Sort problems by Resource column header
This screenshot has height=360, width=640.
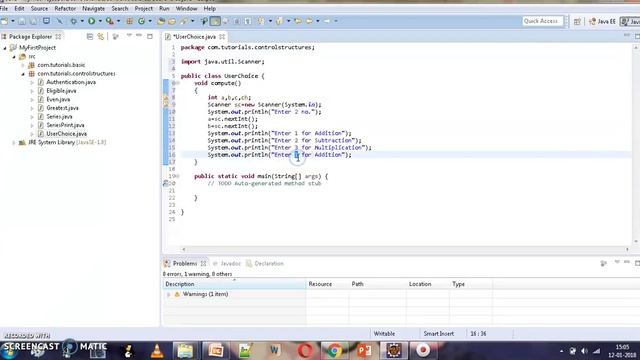click(x=327, y=284)
